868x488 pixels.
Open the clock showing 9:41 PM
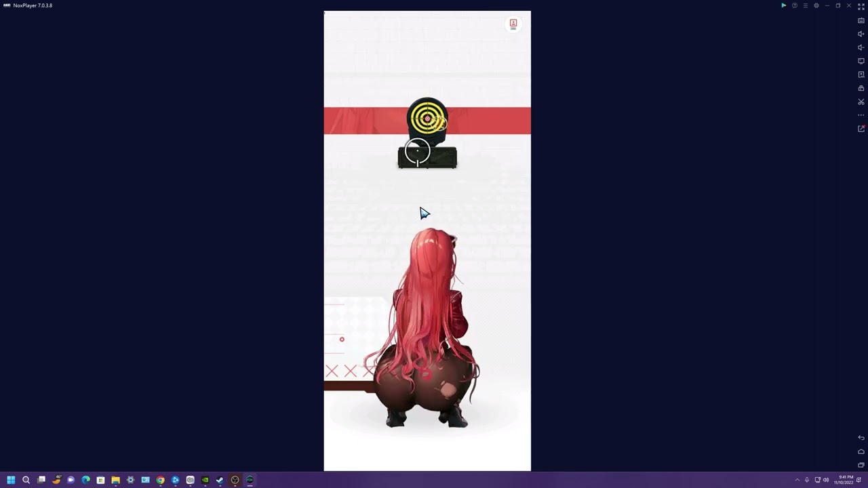[845, 480]
